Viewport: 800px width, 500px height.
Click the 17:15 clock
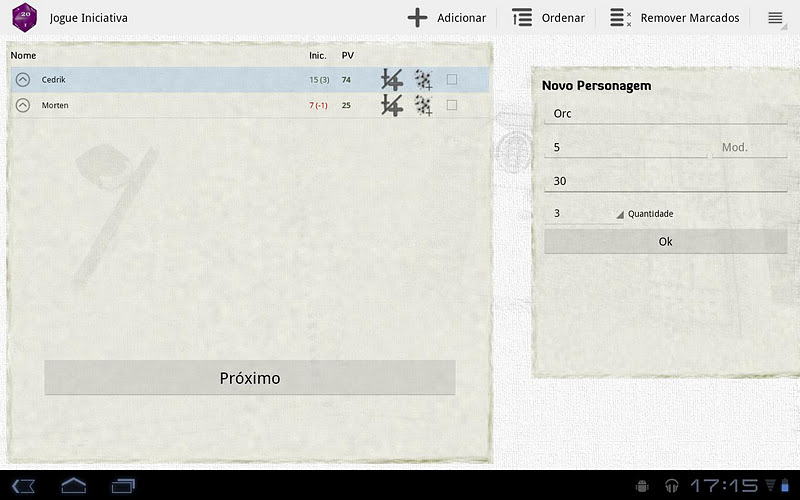click(x=724, y=485)
